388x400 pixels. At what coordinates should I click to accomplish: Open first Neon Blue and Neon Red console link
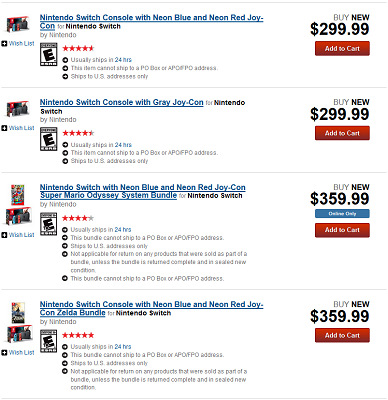(151, 22)
